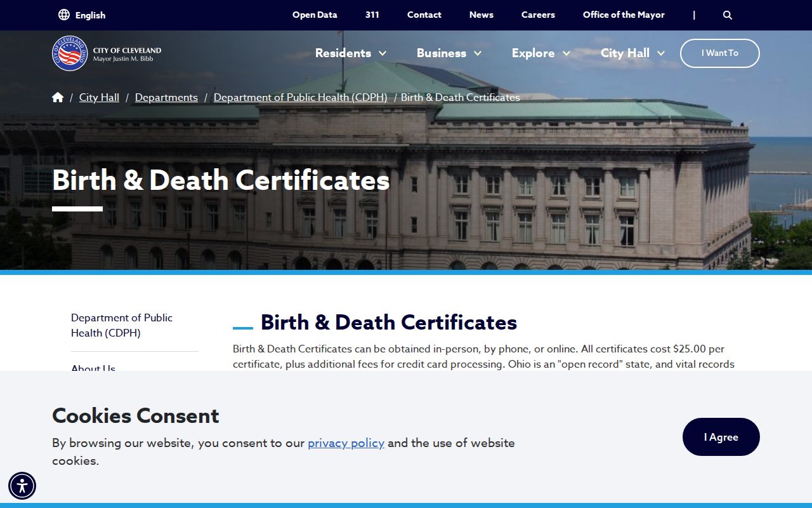Click the Residents navigation label
The height and width of the screenshot is (508, 812).
click(x=343, y=53)
